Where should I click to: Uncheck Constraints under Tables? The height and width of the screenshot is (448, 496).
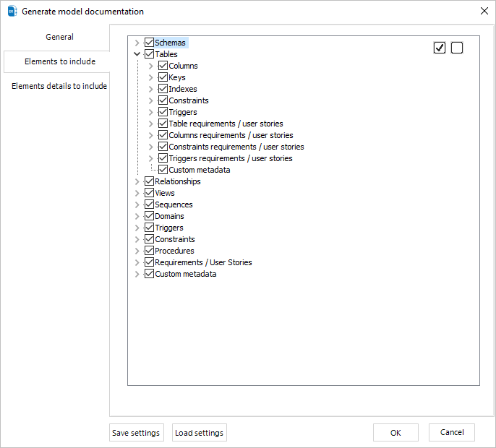click(163, 100)
